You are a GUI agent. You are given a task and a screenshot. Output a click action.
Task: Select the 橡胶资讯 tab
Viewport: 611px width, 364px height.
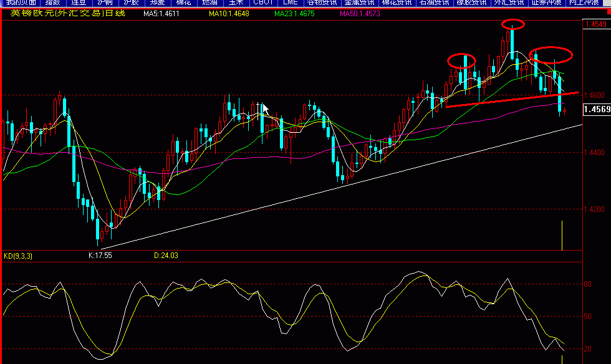pos(471,2)
